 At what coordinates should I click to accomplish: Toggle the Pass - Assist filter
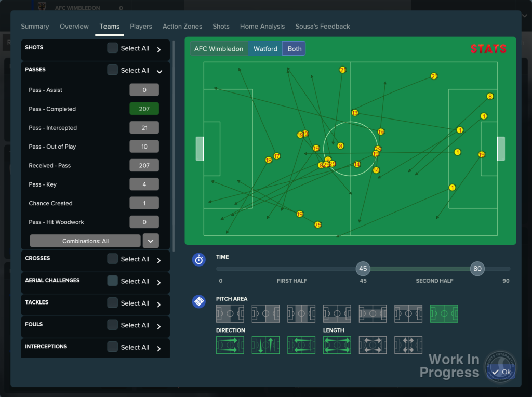144,90
